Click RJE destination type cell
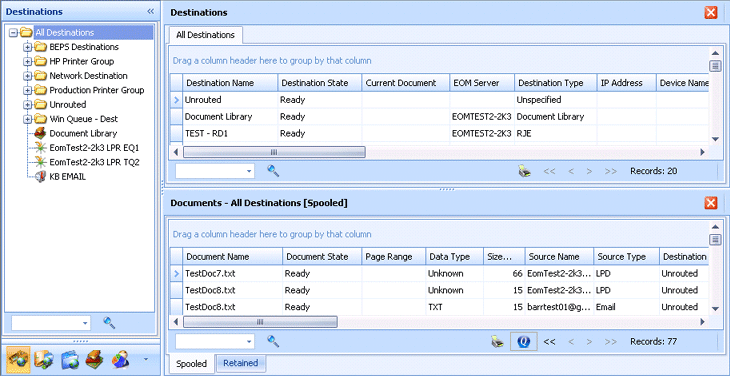730x376 pixels. pyautogui.click(x=556, y=133)
